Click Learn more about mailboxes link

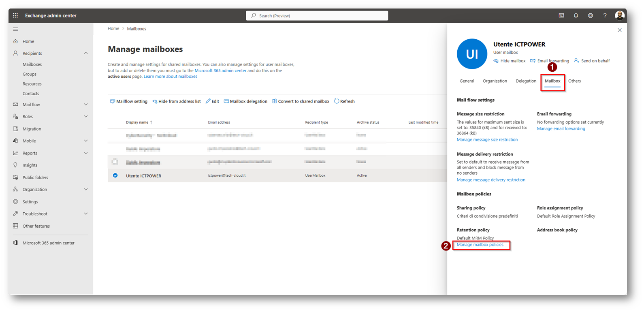pyautogui.click(x=171, y=77)
